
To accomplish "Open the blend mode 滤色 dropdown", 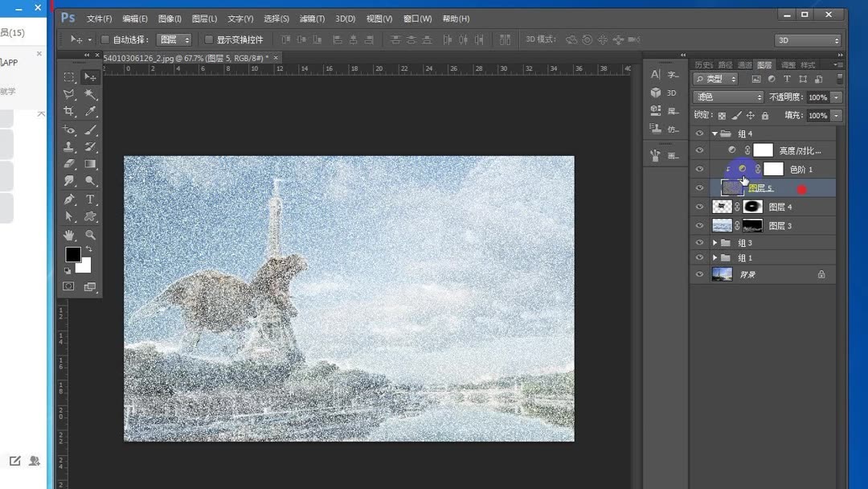I will pyautogui.click(x=728, y=97).
